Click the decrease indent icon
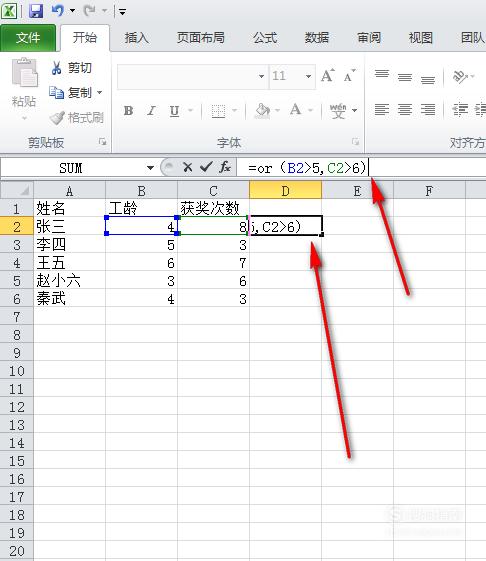 click(460, 109)
